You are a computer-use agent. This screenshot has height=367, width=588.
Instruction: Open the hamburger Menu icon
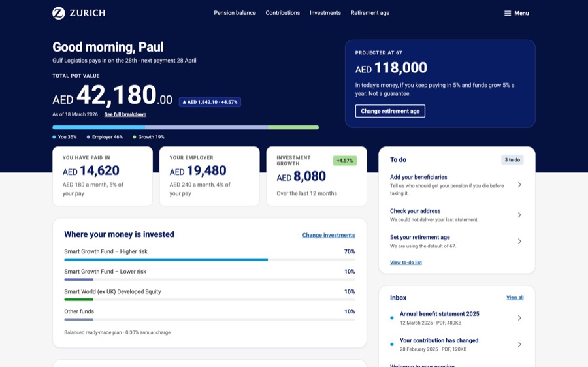[x=508, y=13]
